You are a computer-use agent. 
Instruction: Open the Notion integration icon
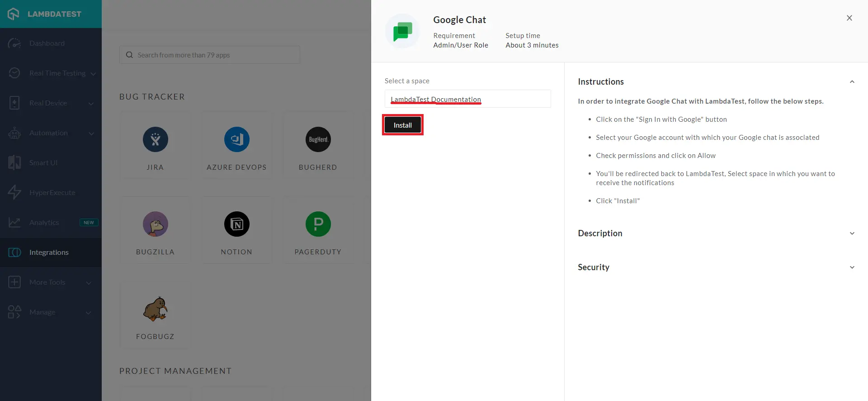[x=236, y=224]
